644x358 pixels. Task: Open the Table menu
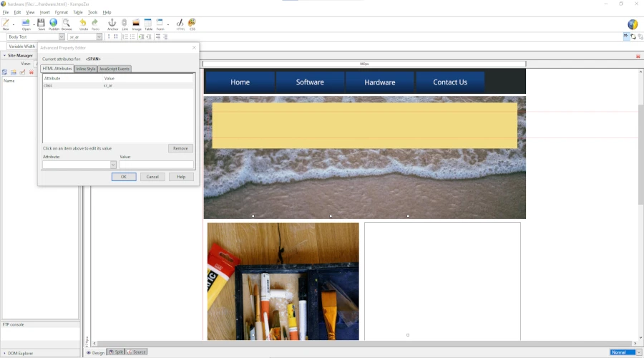tap(78, 12)
